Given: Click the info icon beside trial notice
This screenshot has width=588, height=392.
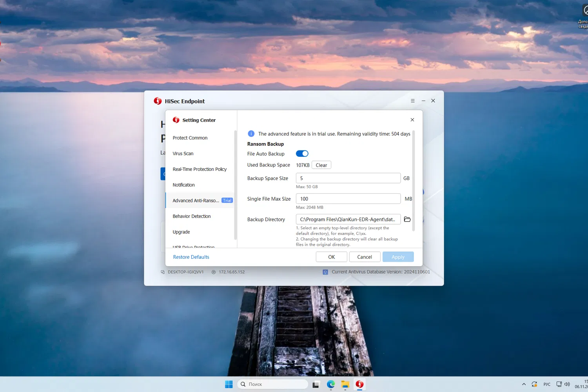Looking at the screenshot, I should (251, 134).
